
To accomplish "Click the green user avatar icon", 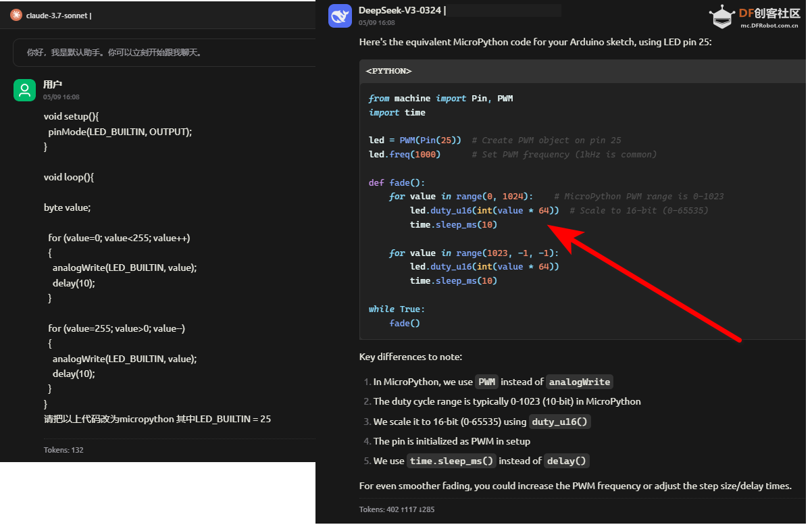I will pyautogui.click(x=24, y=90).
